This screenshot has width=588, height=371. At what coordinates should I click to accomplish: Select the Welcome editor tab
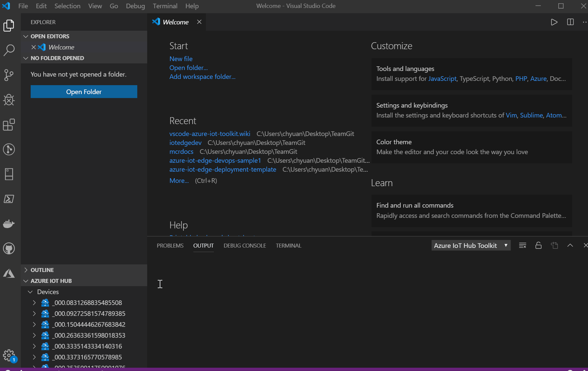[177, 22]
